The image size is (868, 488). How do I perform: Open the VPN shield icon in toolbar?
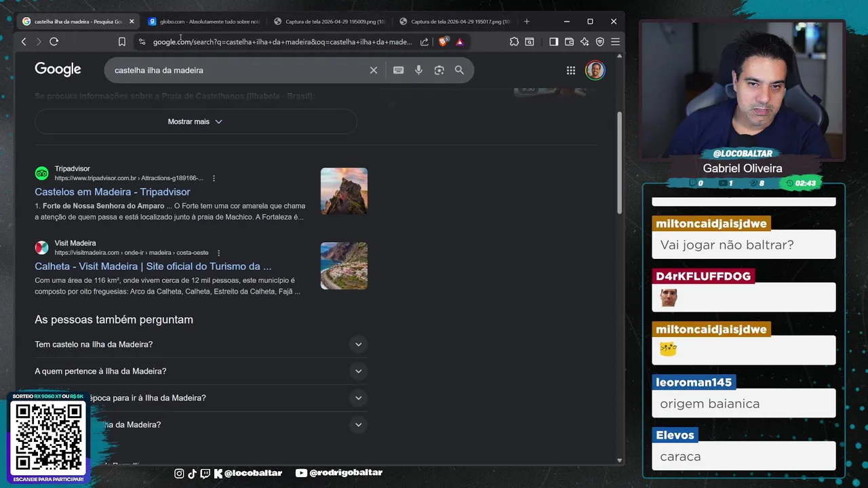tap(600, 41)
